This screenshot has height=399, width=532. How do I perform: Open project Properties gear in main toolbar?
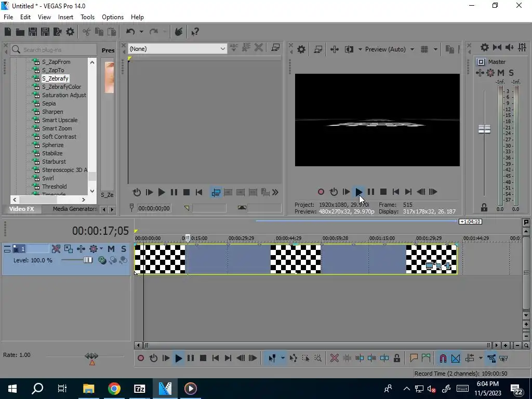coord(70,32)
